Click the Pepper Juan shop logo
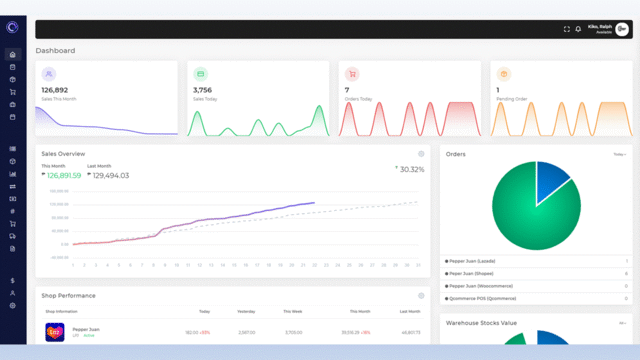Screen dimensions: 640x360 point(55,332)
